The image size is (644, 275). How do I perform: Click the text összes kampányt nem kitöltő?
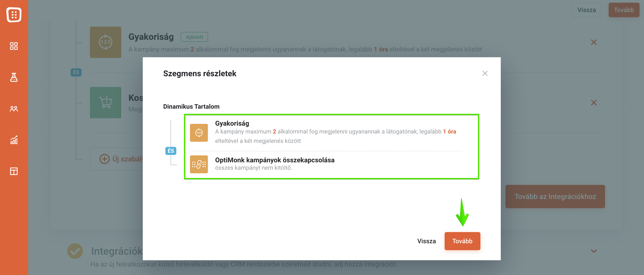click(x=254, y=168)
